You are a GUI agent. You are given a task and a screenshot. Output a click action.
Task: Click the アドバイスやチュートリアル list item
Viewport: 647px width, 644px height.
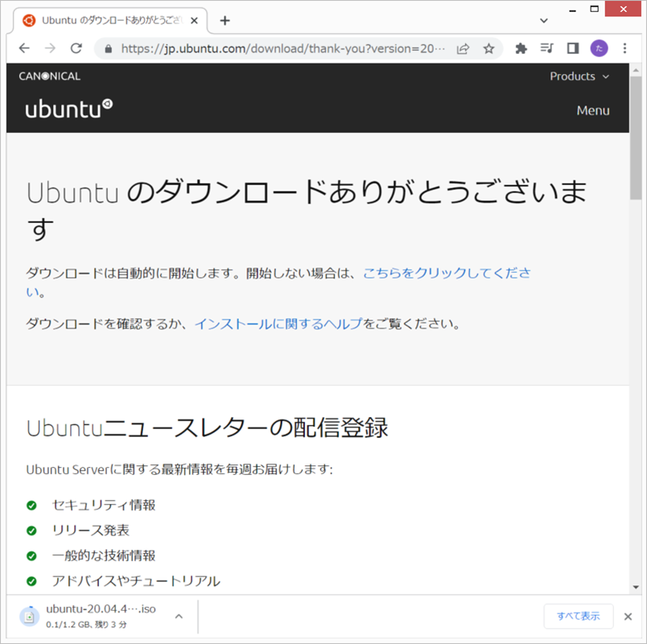pos(136,581)
